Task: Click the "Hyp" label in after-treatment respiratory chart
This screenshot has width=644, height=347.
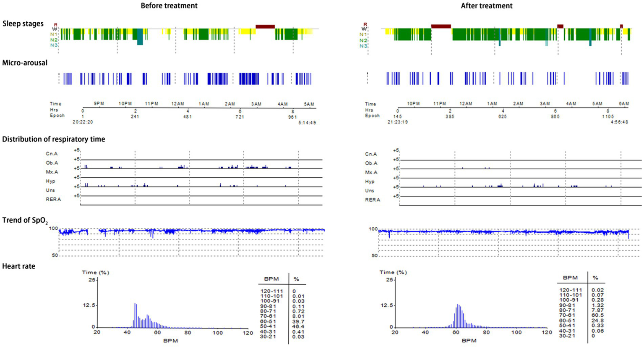Action: (x=370, y=182)
